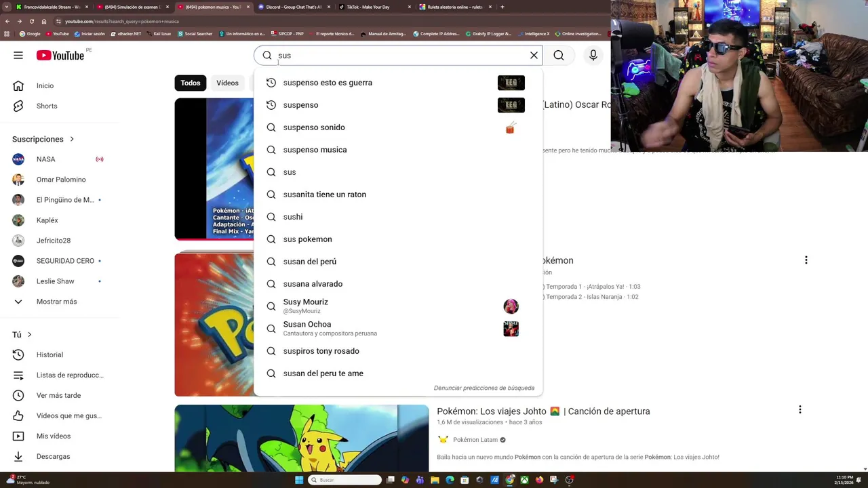Open the Windows Start button
Viewport: 868px width, 488px height.
click(299, 480)
